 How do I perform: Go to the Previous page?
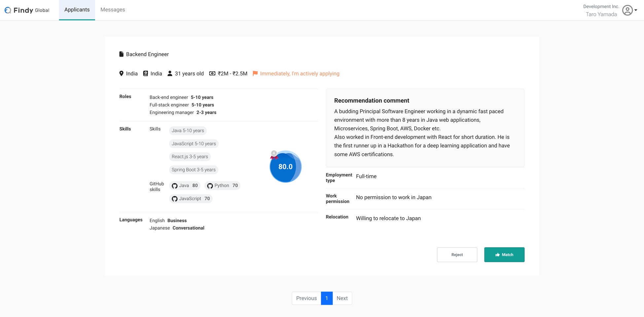306,298
